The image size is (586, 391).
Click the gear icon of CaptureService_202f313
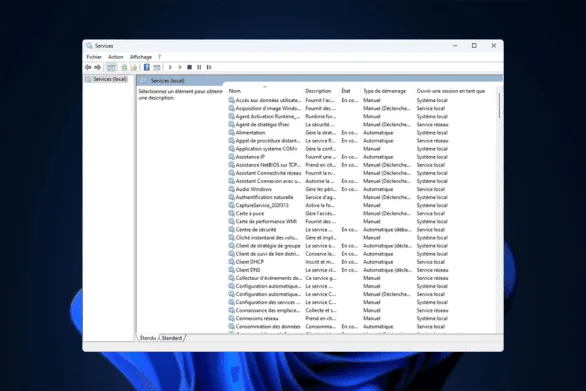231,205
